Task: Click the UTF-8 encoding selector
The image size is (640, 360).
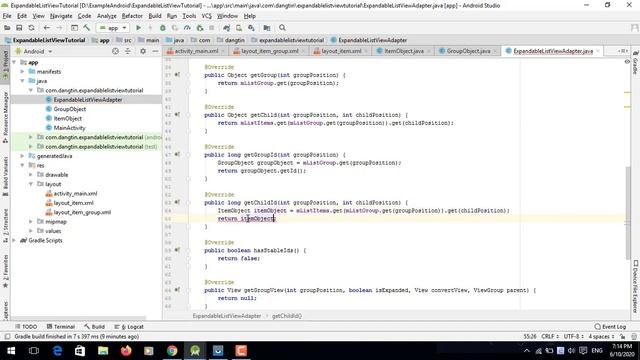Action: pos(573,336)
